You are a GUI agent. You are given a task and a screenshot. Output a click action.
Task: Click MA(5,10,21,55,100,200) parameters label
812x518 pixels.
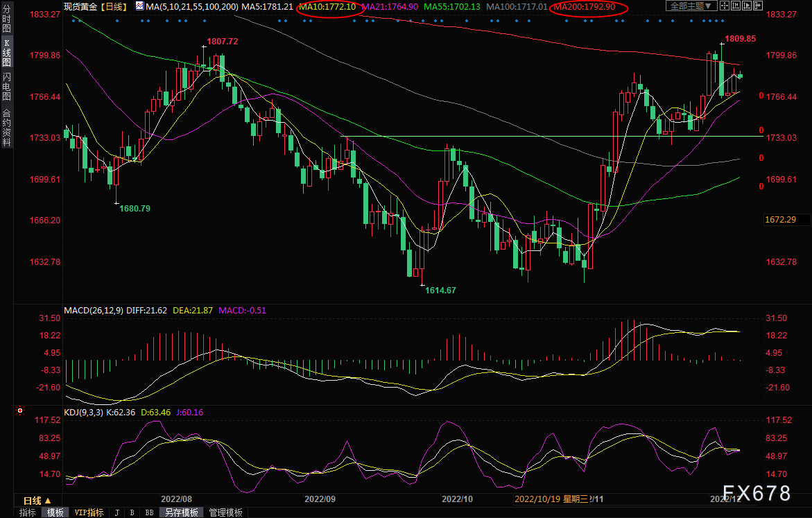coord(192,7)
